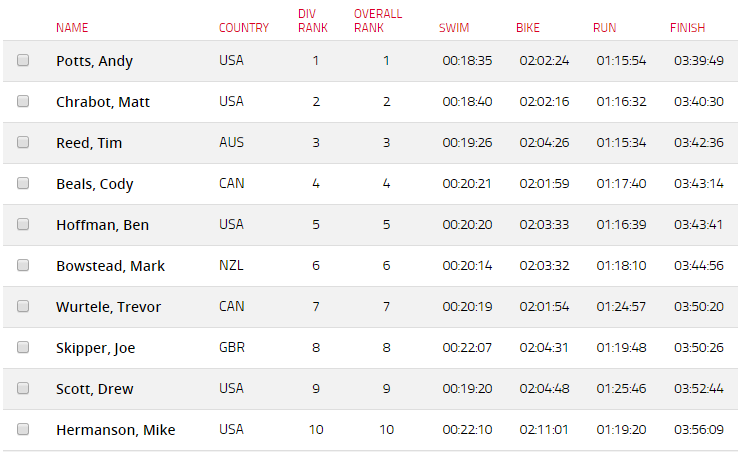Tick the Scott, Drew checkbox
741x452 pixels.
(23, 388)
